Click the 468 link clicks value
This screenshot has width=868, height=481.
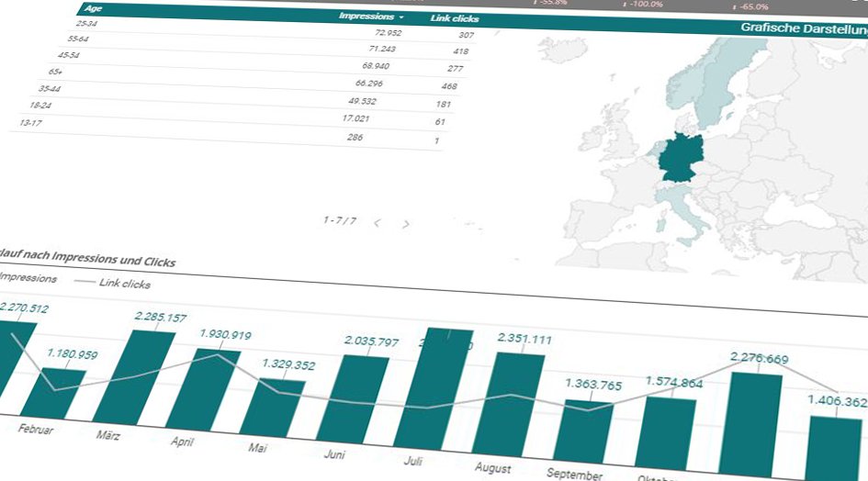pyautogui.click(x=449, y=86)
